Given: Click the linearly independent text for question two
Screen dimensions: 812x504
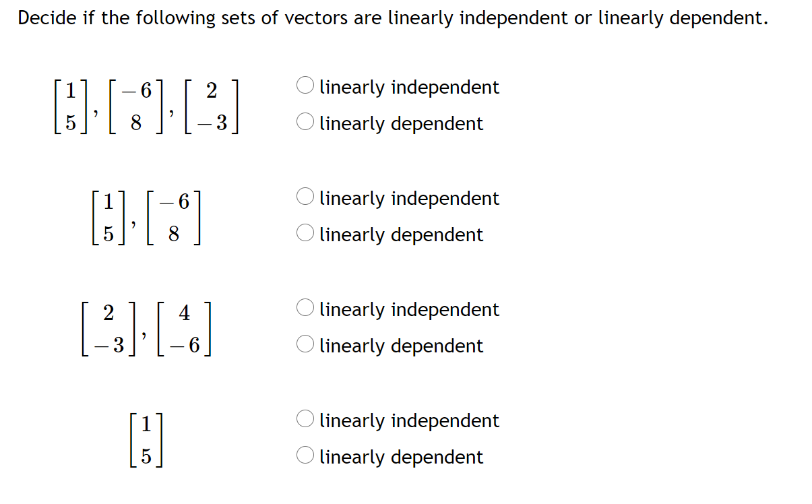Looking at the screenshot, I should click(408, 198).
